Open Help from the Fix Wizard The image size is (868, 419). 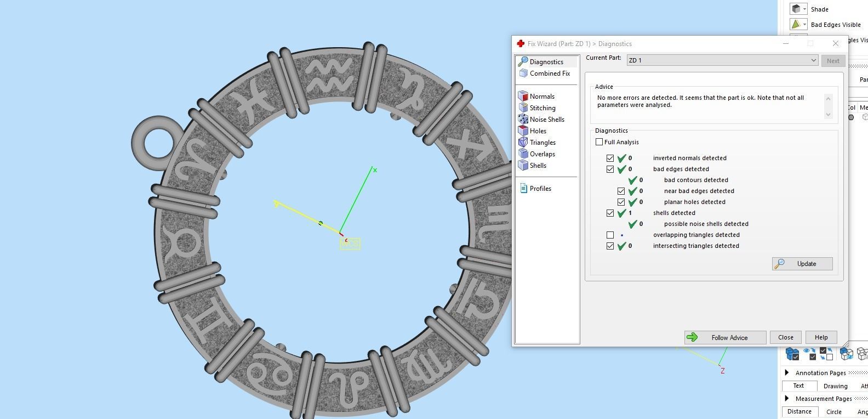tap(821, 337)
